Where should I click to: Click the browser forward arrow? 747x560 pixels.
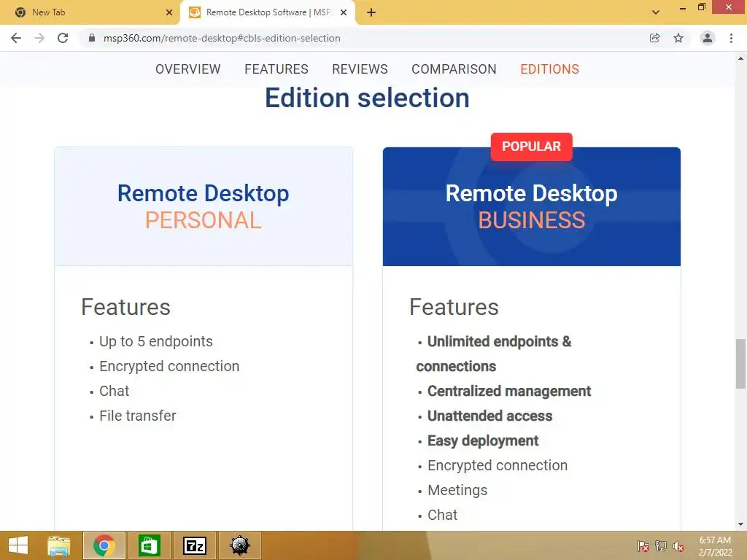coord(39,38)
